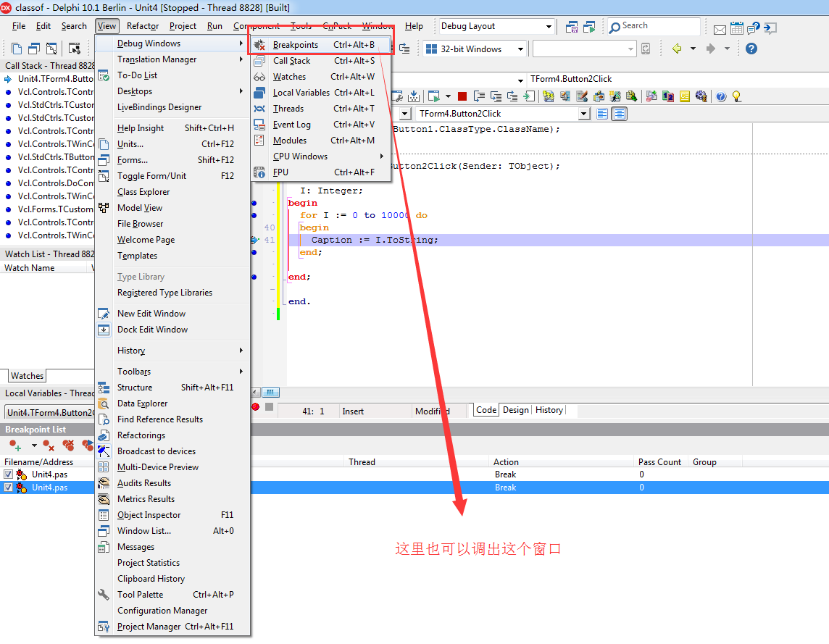
Task: Expand the Back arrow history dropdown
Action: tap(693, 49)
